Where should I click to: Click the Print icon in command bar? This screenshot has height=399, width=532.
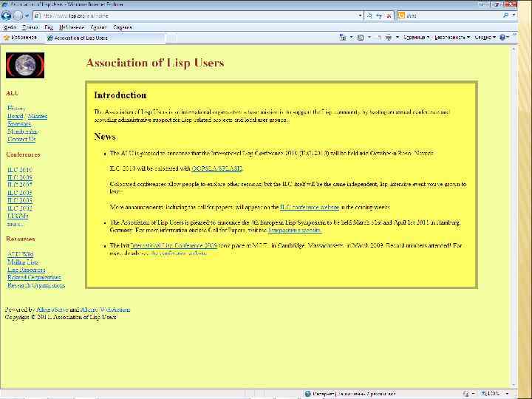tap(389, 38)
